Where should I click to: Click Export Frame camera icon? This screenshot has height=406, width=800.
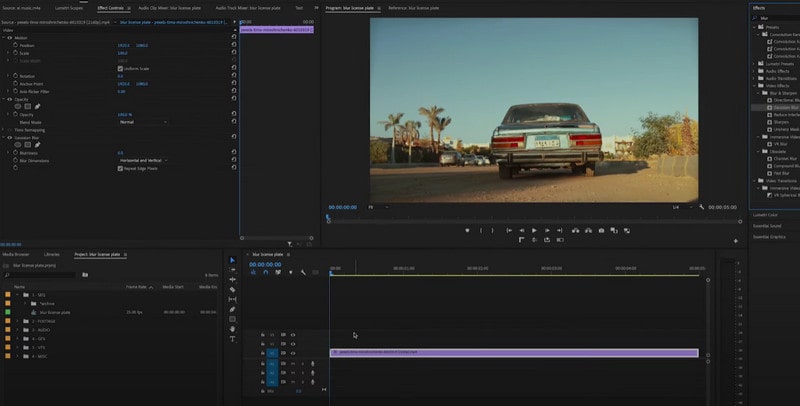click(601, 231)
